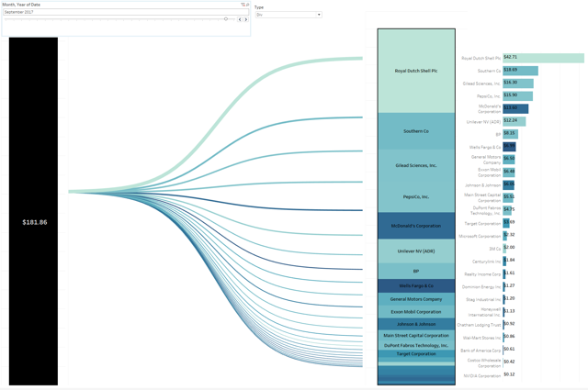Select the Gilead Sciences, Inc. stacked segment
The height and width of the screenshot is (390, 588).
coord(416,165)
